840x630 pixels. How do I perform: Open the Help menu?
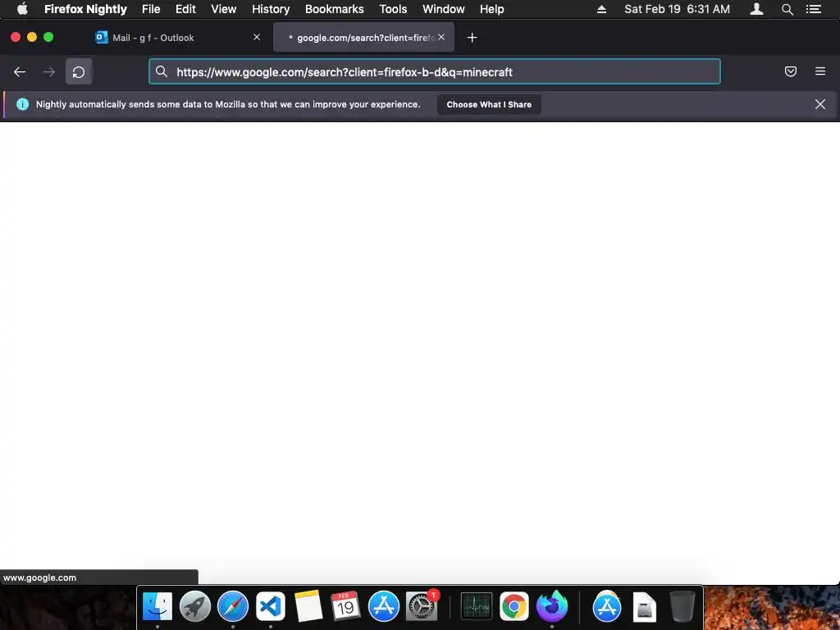click(492, 9)
